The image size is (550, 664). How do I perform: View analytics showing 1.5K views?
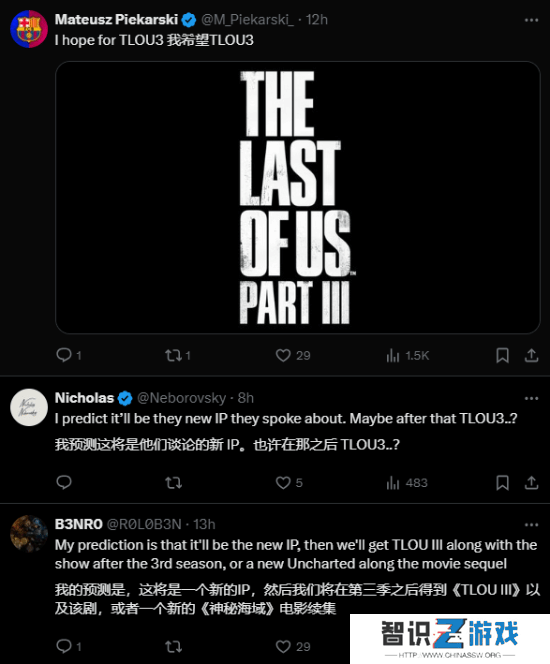408,355
